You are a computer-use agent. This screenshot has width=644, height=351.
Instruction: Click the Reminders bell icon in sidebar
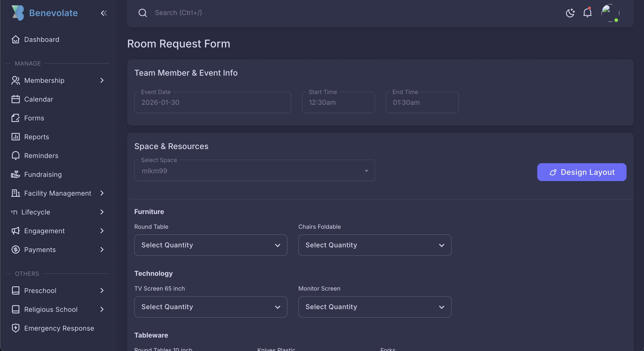click(x=15, y=155)
